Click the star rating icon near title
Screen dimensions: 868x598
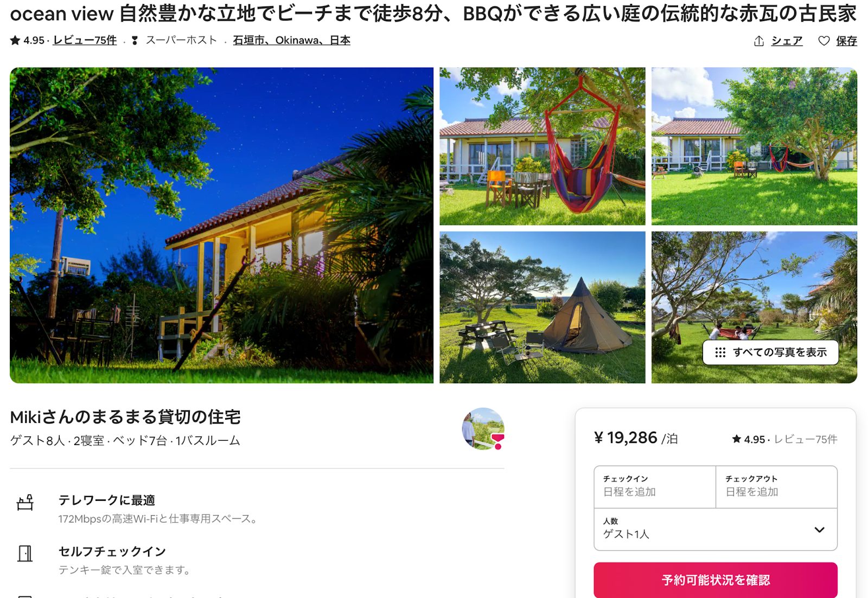15,40
